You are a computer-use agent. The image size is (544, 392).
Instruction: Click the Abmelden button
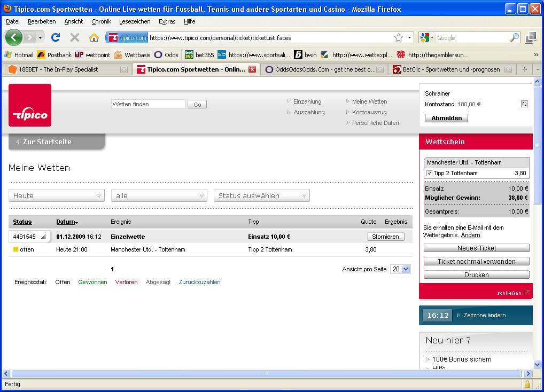pos(447,118)
